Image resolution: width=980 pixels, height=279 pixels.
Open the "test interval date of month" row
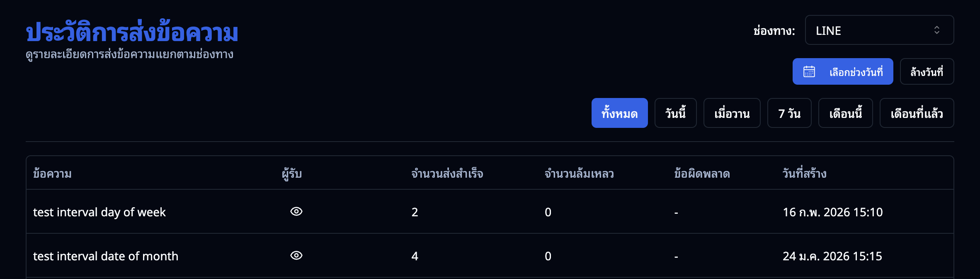pos(106,256)
